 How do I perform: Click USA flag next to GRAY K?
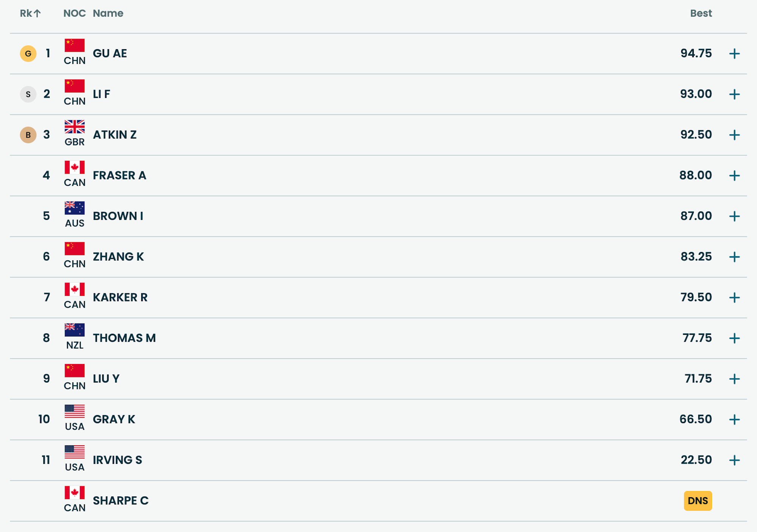75,411
